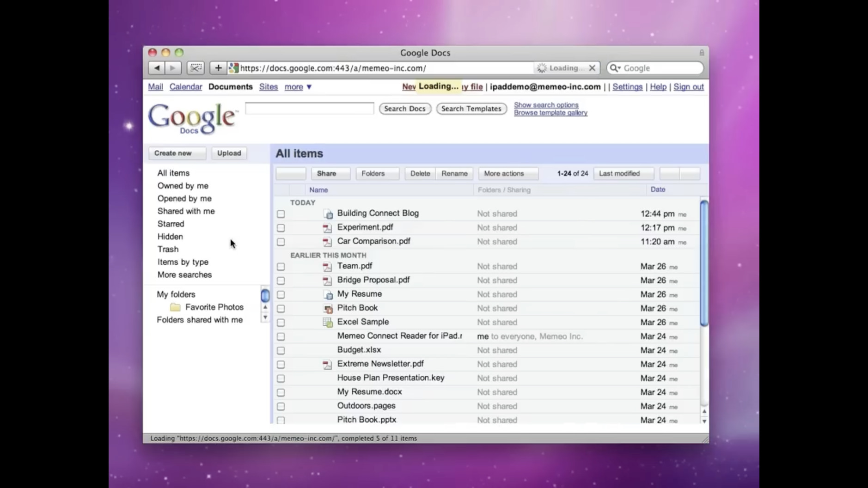
Task: Select All items in the sidebar
Action: click(x=173, y=173)
